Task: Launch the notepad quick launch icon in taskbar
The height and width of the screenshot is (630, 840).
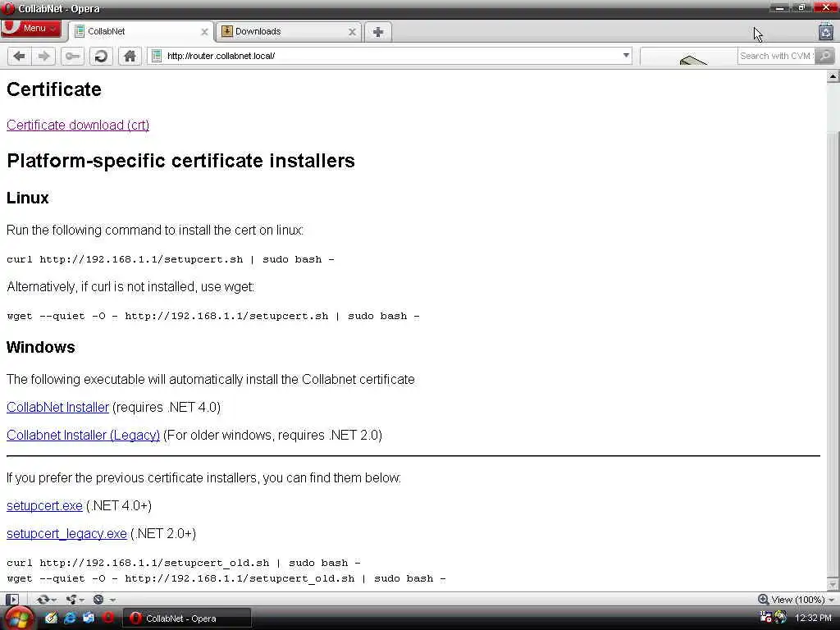Action: [52, 619]
